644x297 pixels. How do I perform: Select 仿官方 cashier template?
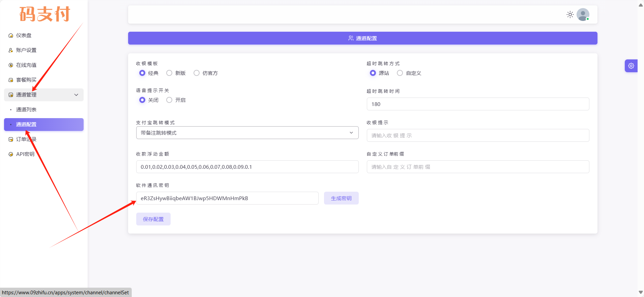point(197,73)
